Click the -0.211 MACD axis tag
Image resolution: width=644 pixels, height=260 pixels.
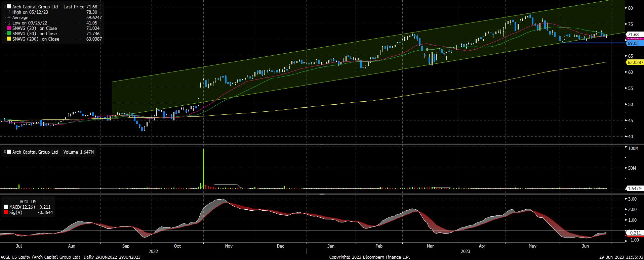[635, 233]
